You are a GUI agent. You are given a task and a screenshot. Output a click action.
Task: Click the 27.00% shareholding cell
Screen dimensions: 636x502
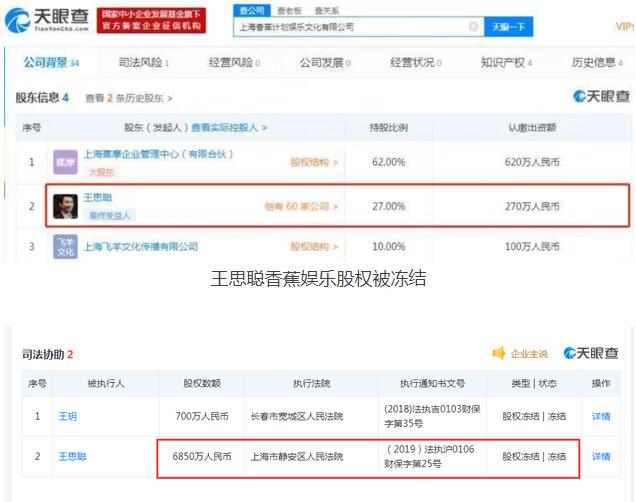click(x=389, y=206)
